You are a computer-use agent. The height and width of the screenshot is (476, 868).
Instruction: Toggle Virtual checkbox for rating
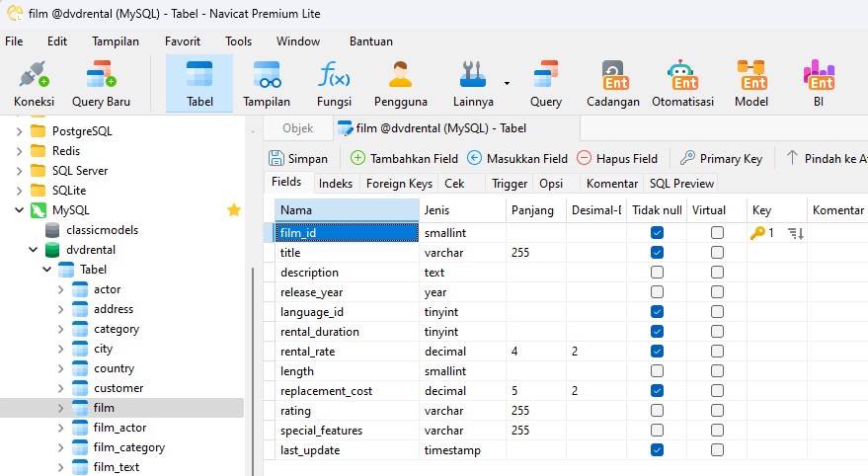(x=718, y=411)
